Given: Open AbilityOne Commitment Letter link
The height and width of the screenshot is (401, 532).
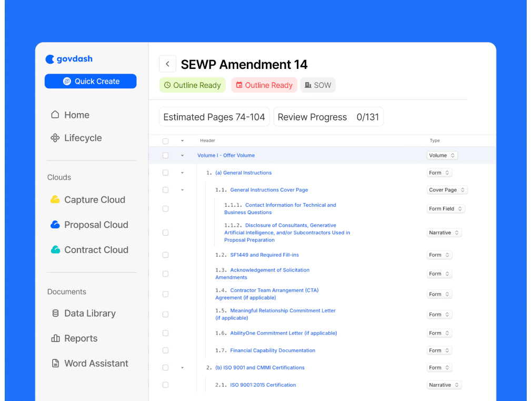Looking at the screenshot, I should (284, 333).
